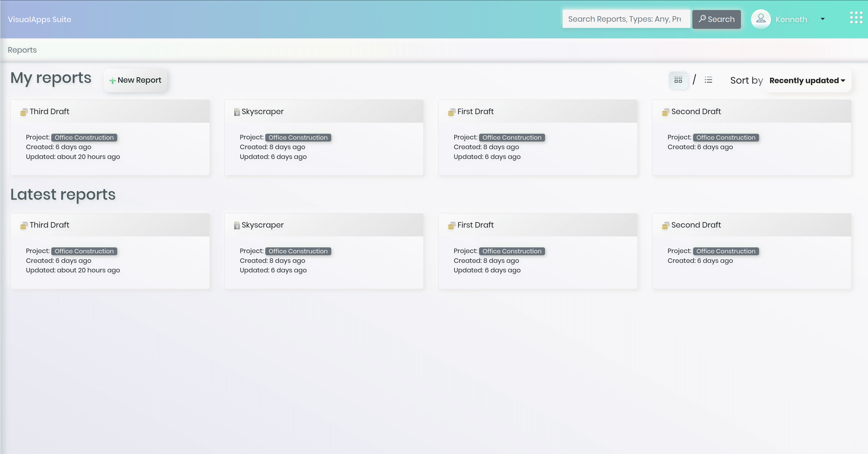Switch to list view layout
Image resolution: width=868 pixels, height=454 pixels.
(x=708, y=80)
